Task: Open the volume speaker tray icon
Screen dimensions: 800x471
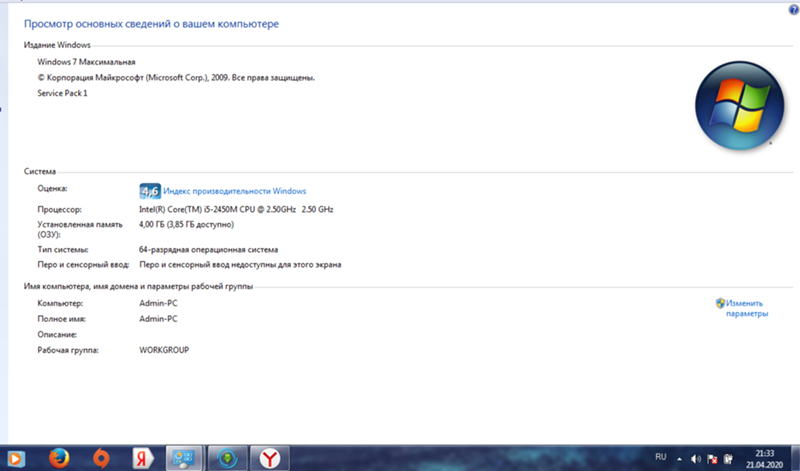Action: (695, 459)
